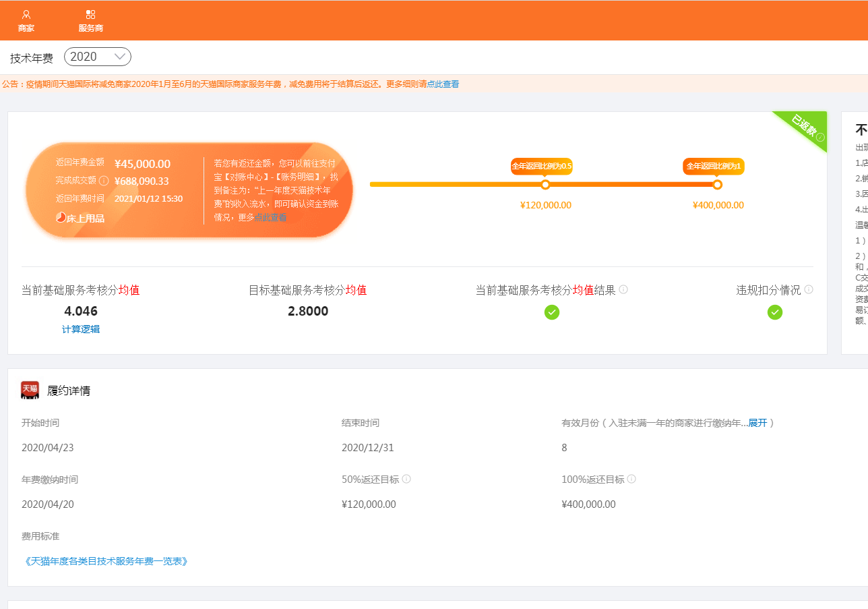The width and height of the screenshot is (868, 609).
Task: Click the ¥400,000.00 progress bar marker
Action: coord(717,185)
